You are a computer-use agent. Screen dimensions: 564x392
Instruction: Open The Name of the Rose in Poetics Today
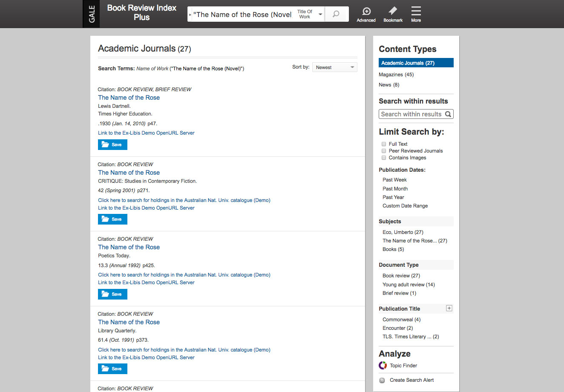pos(129,247)
